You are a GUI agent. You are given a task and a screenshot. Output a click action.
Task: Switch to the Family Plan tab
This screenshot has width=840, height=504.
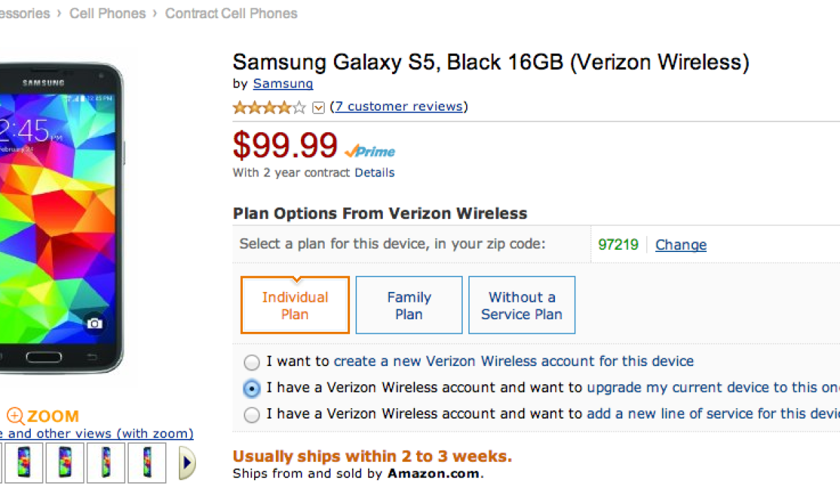click(x=409, y=305)
